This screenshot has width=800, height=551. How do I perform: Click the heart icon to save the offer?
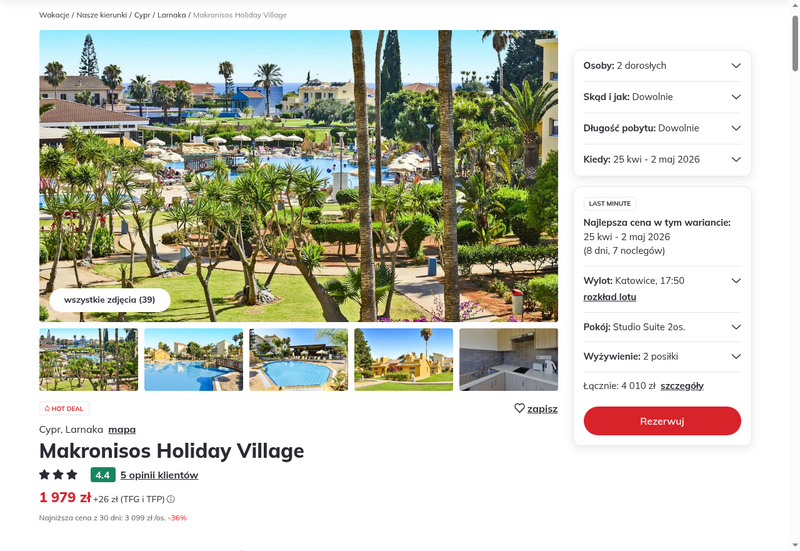coord(519,408)
